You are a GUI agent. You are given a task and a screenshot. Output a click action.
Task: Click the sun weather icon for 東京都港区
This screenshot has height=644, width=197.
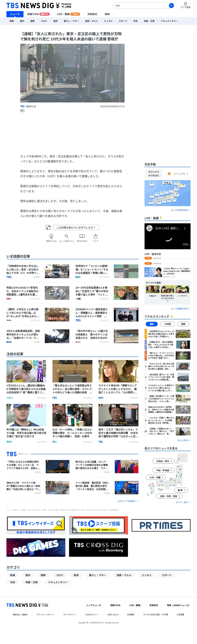169,174
